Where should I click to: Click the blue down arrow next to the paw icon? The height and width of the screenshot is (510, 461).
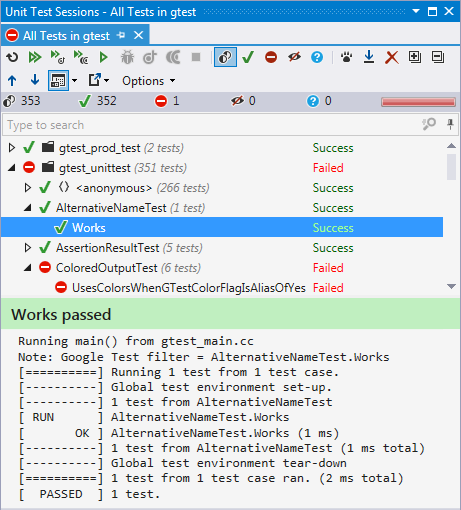(369, 57)
